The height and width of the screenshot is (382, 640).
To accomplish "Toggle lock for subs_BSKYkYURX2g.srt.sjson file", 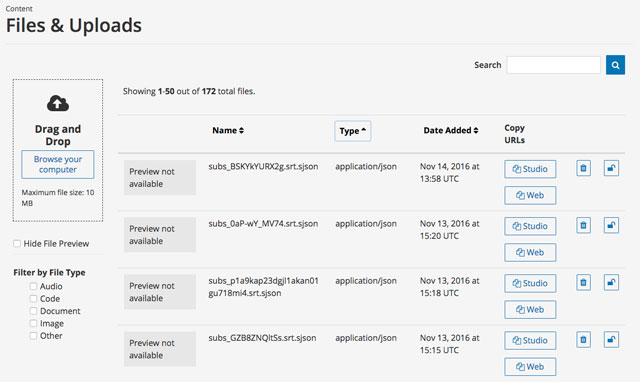I will (x=611, y=168).
